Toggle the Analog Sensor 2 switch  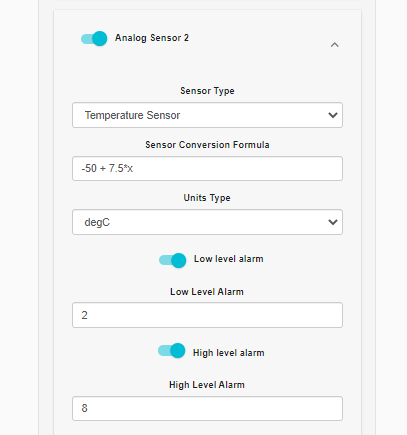pos(94,39)
